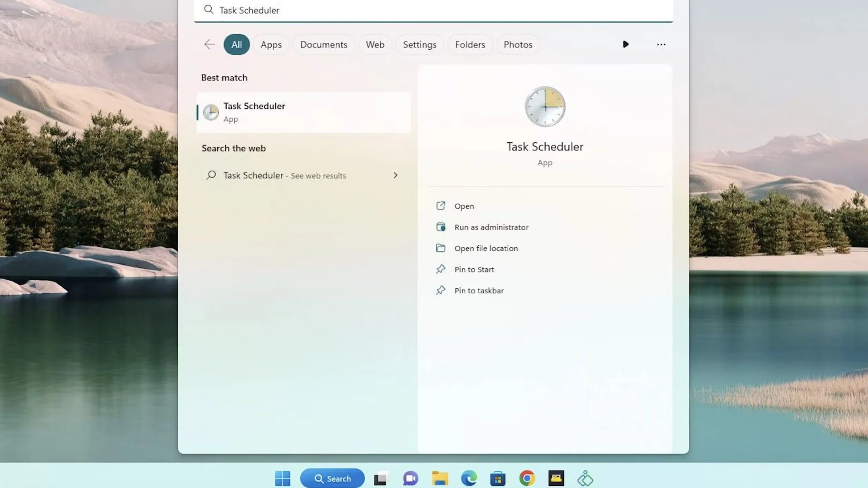Switch to the Folders filter tab

pos(470,44)
